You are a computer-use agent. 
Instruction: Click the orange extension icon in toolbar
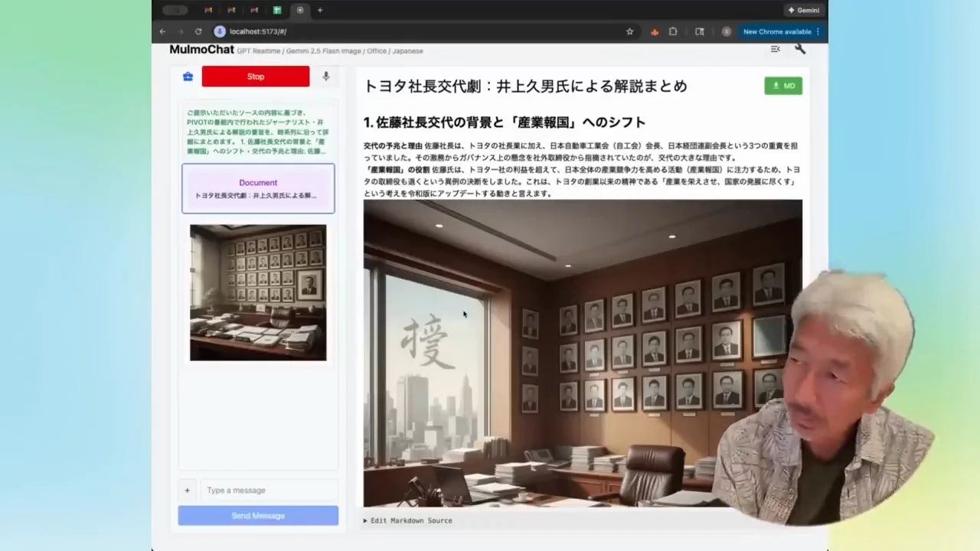point(654,31)
